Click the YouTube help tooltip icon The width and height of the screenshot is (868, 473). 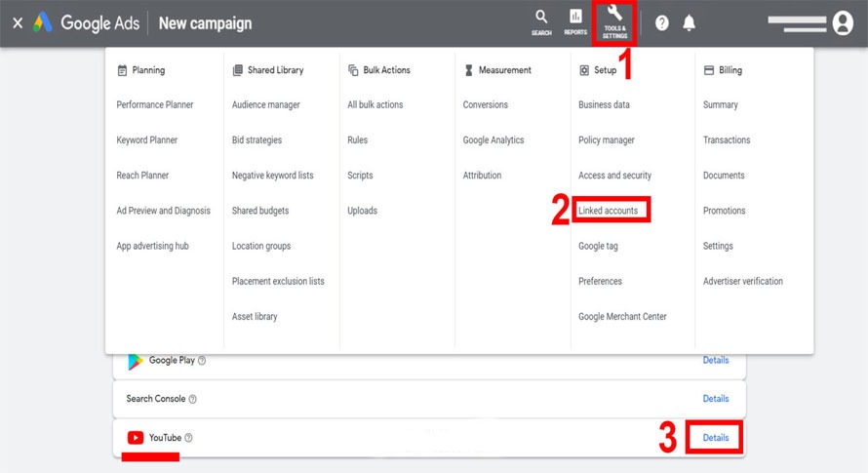[188, 438]
